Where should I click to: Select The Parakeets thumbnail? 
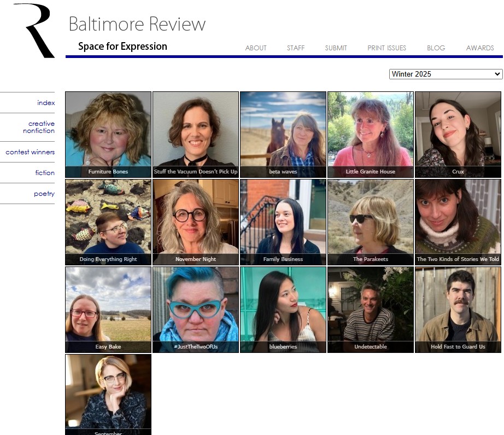(371, 222)
